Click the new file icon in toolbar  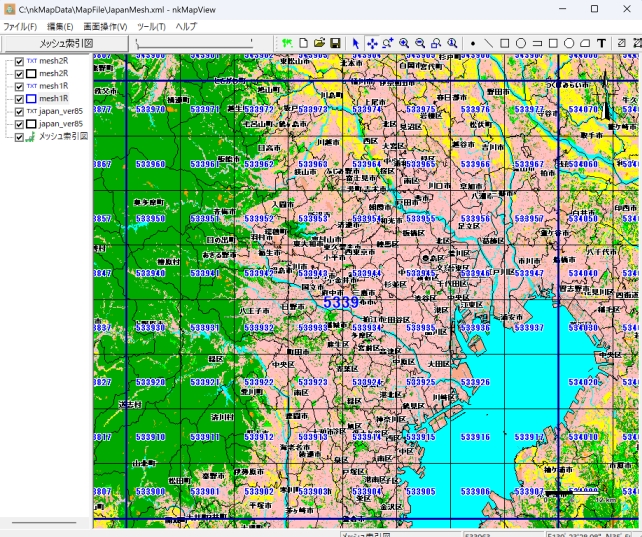click(304, 44)
